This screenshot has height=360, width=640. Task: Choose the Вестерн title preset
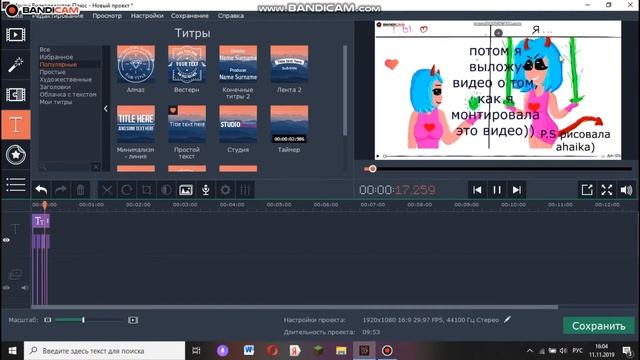(187, 64)
